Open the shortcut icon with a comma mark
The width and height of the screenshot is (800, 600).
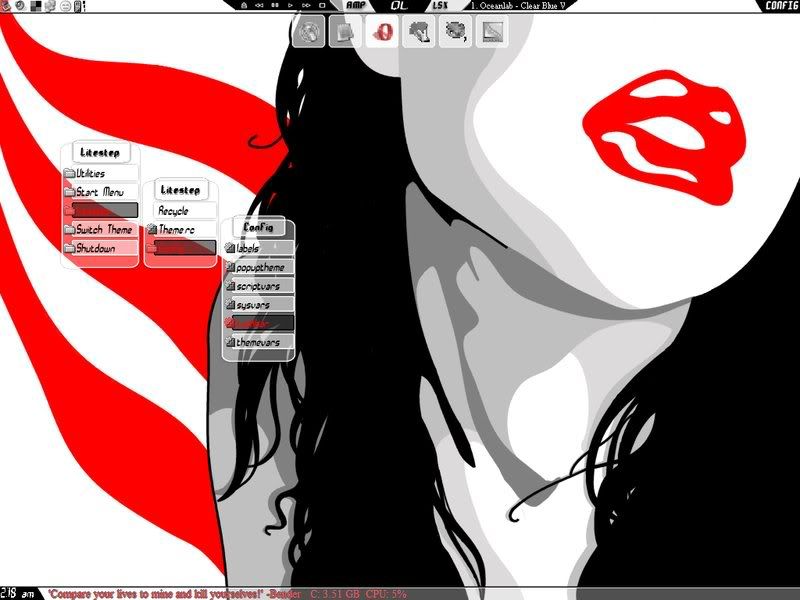[x=455, y=32]
